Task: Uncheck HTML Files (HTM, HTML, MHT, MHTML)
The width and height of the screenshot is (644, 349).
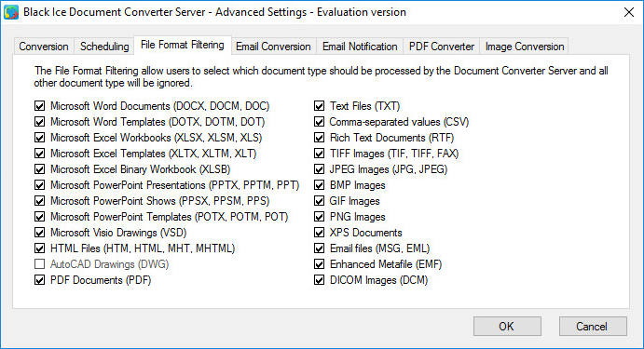Action: coord(39,248)
